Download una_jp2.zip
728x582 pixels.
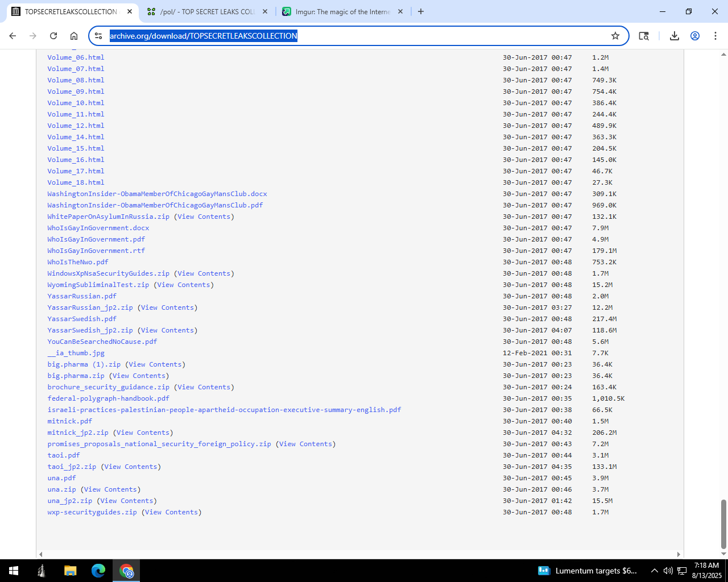click(70, 501)
